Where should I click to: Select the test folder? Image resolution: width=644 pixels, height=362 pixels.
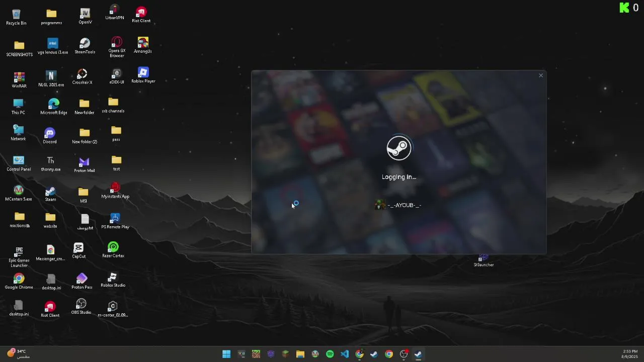click(116, 163)
